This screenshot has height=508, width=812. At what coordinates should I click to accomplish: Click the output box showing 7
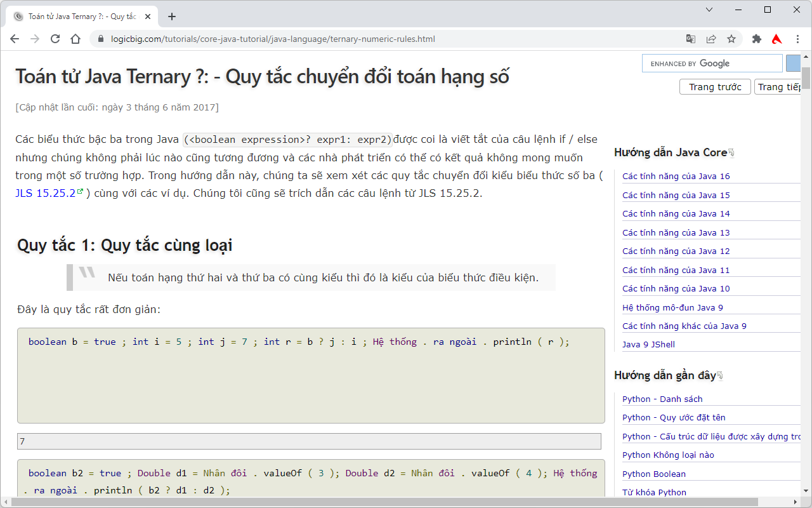coord(309,441)
